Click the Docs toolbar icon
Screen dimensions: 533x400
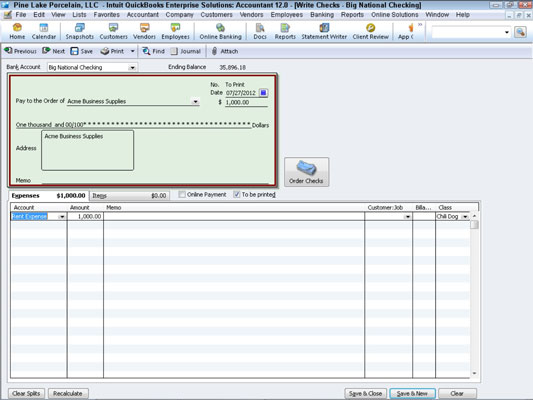point(260,31)
